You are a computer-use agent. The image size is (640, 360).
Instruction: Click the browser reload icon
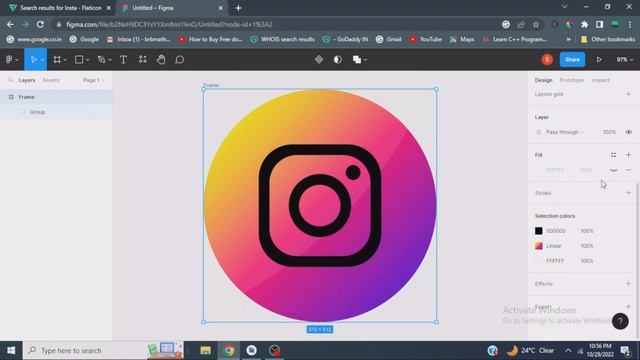coord(40,24)
